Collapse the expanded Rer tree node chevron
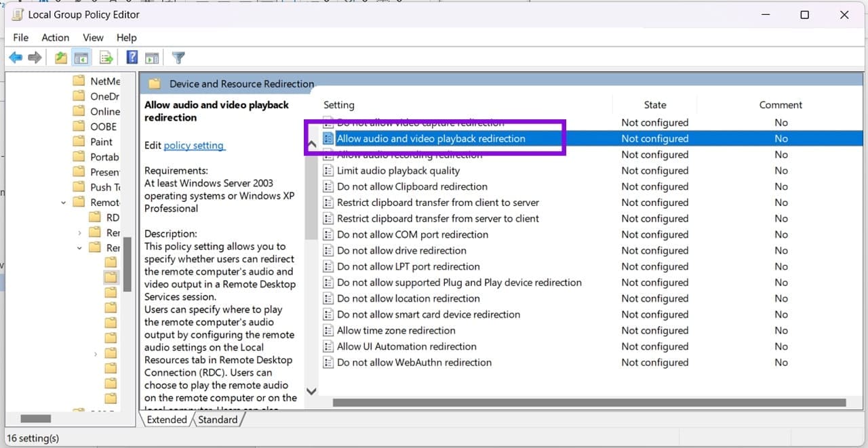The image size is (868, 448). tap(80, 248)
